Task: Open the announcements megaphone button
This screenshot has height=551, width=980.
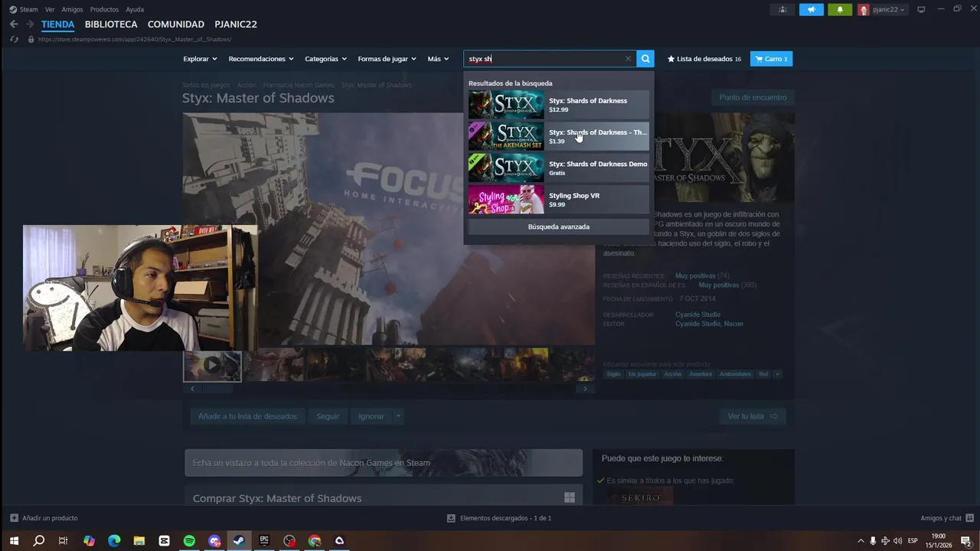Action: click(x=811, y=10)
